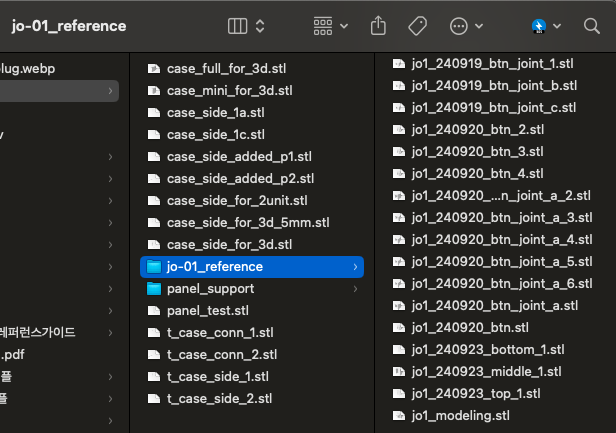
Task: Open the dropdown chevron next to ellipsis
Action: [x=479, y=26]
